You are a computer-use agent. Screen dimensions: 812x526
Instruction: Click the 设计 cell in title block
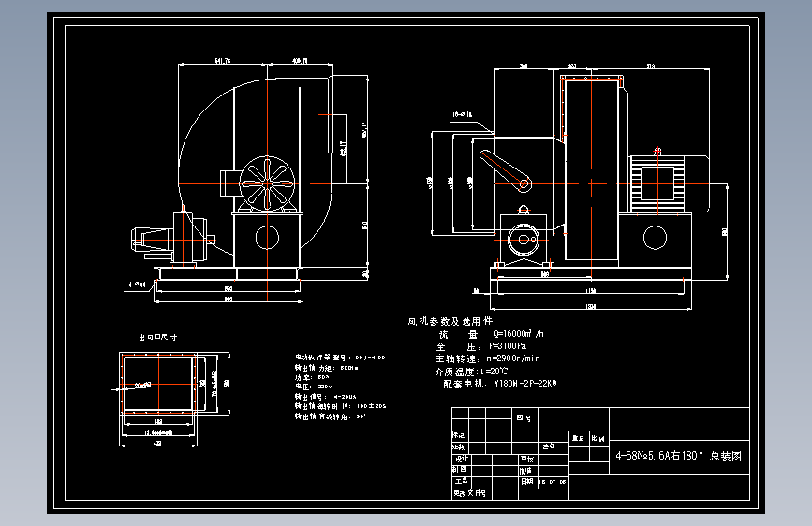[462, 459]
